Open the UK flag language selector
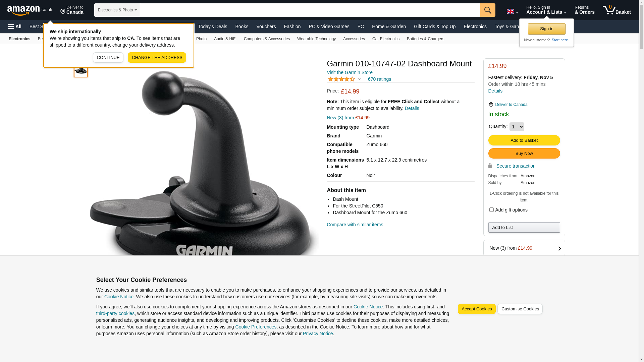This screenshot has height=362, width=644. click(512, 12)
